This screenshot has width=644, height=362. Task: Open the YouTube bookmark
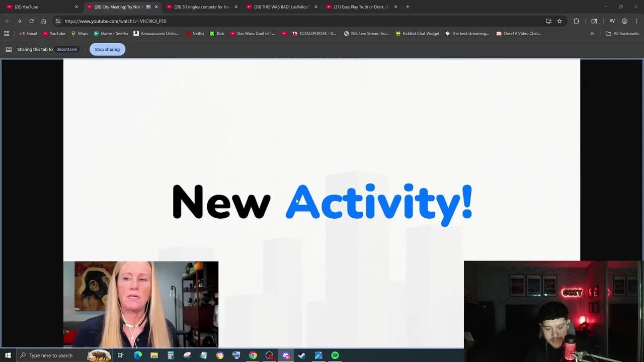pyautogui.click(x=54, y=34)
